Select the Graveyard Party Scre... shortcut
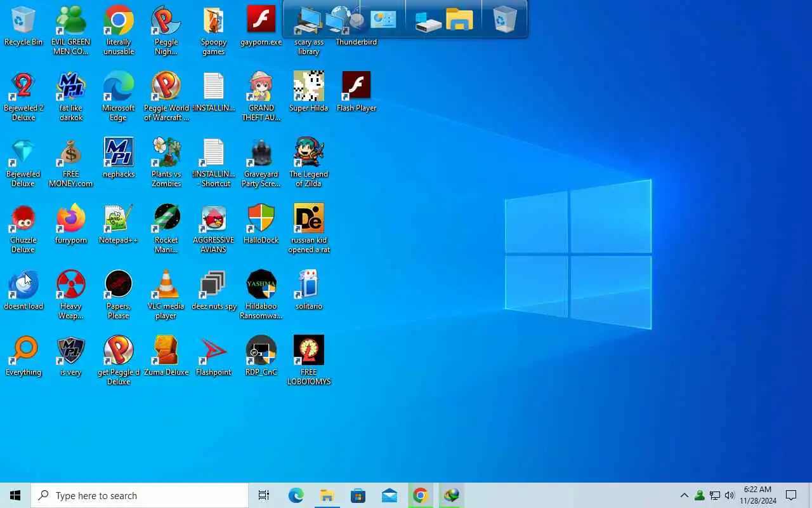 coord(261,163)
